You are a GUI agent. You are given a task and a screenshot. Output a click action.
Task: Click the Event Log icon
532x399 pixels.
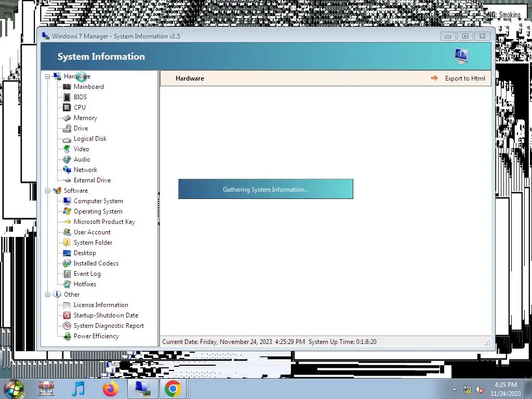[x=67, y=274]
